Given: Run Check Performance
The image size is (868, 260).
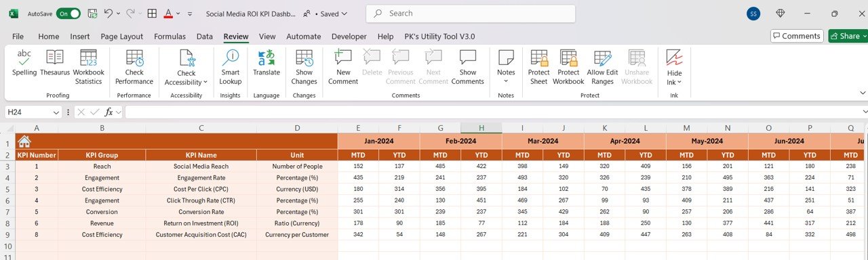Looking at the screenshot, I should point(134,66).
